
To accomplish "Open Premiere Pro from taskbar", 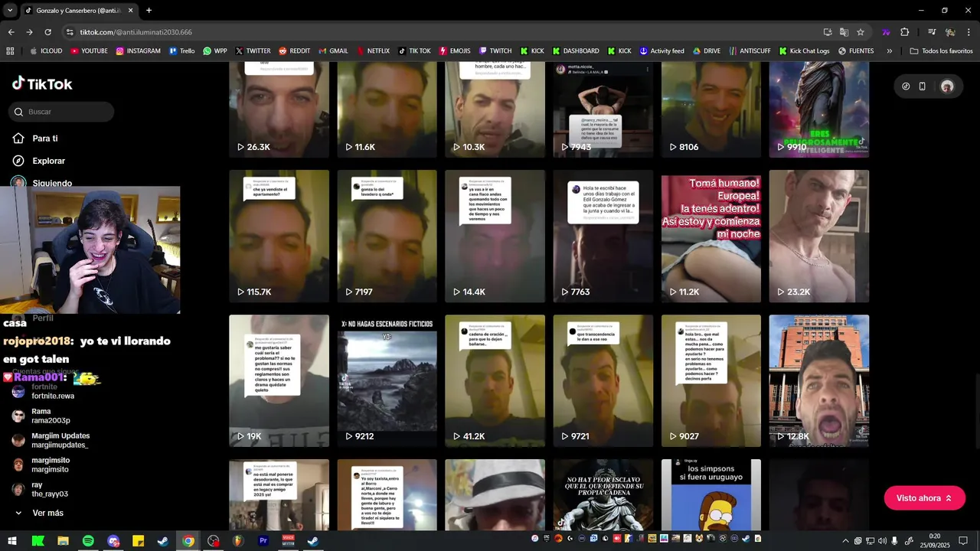I will [263, 541].
